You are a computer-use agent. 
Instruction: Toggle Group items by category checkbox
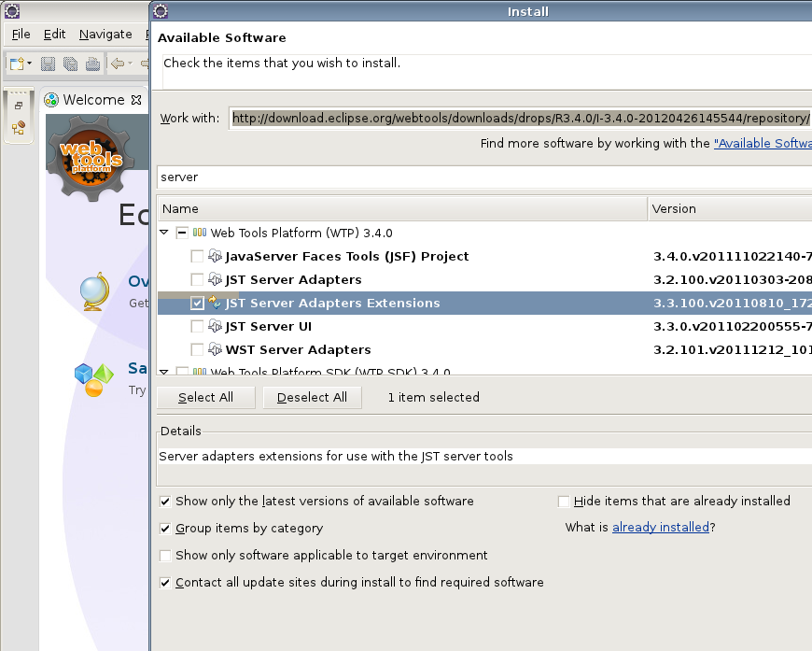[165, 528]
